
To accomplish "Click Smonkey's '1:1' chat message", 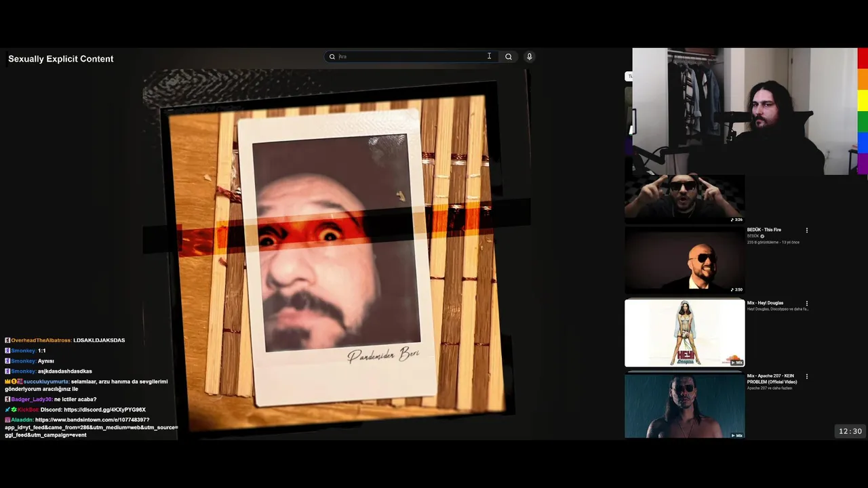I will [42, 351].
